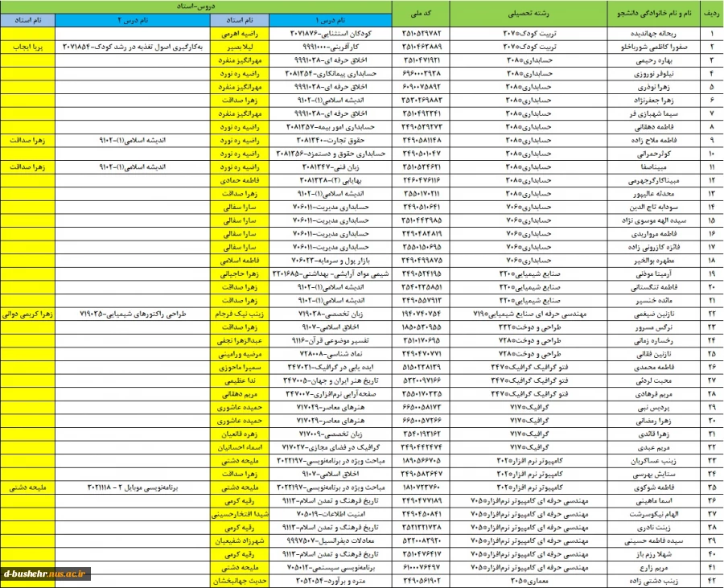The width and height of the screenshot is (724, 588).
Task: Click instructor name 'حدیث جهانبخشان'
Action: click(240, 581)
